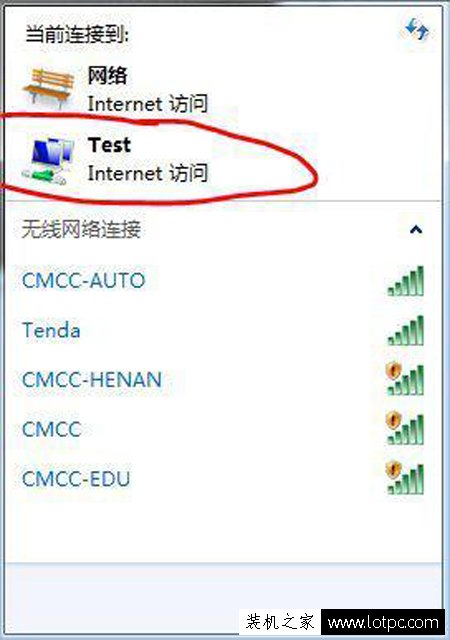
Task: Click the CMCC-EDU shielded signal bars icon
Action: coord(405,478)
